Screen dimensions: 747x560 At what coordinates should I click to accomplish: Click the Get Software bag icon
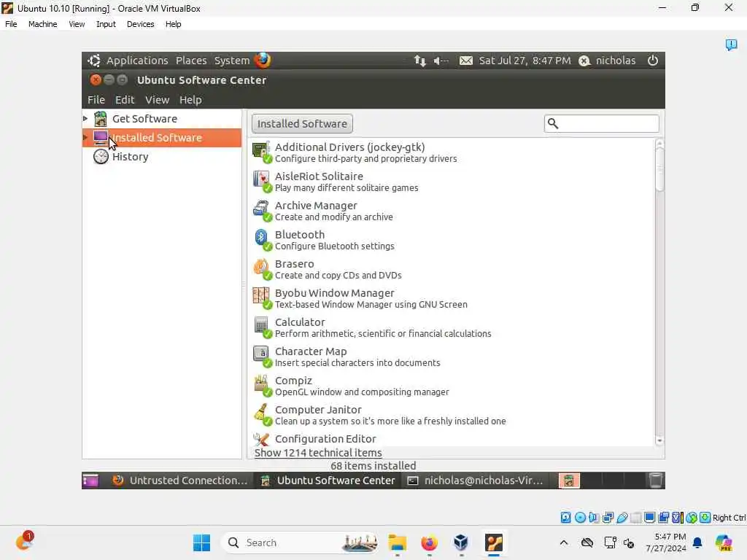pos(101,119)
